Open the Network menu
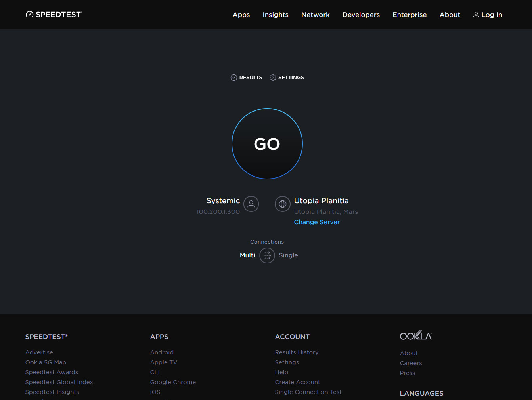532x400 pixels. pyautogui.click(x=316, y=15)
